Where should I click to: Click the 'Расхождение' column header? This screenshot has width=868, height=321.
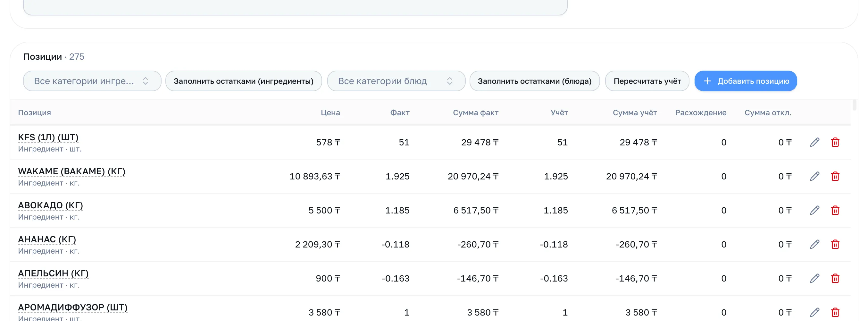(701, 113)
